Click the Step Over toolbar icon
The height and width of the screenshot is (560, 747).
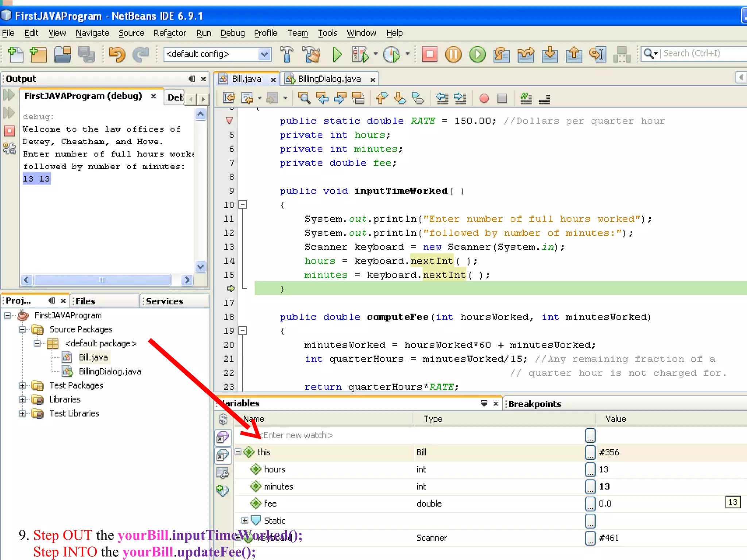coord(502,55)
